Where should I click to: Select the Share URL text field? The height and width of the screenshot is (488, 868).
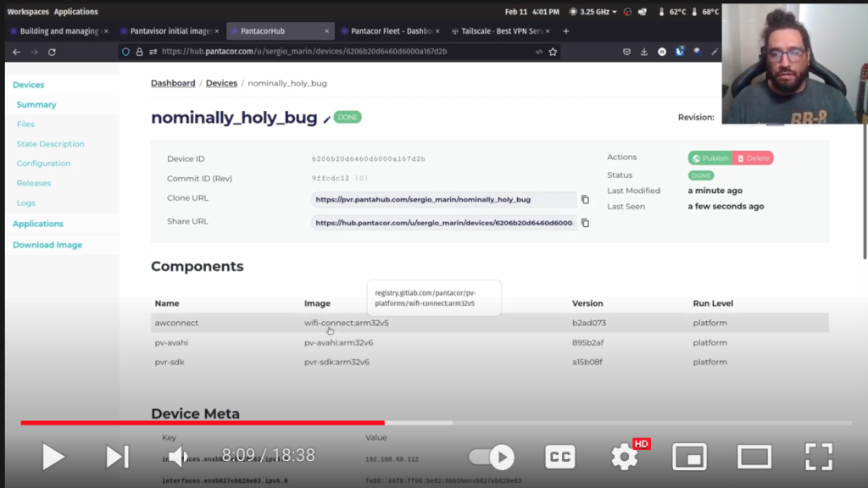point(444,223)
